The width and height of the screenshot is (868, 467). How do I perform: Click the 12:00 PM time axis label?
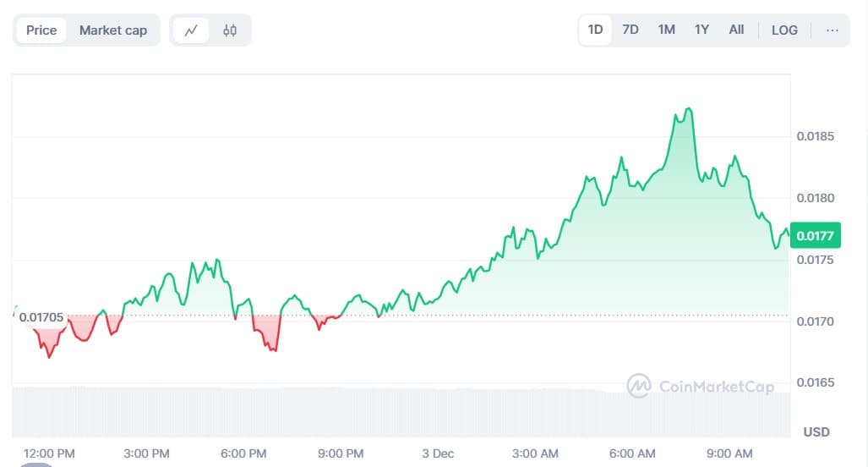(49, 453)
